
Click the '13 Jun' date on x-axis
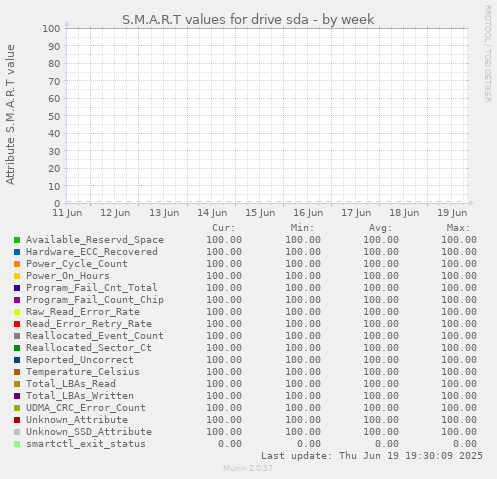click(x=164, y=213)
